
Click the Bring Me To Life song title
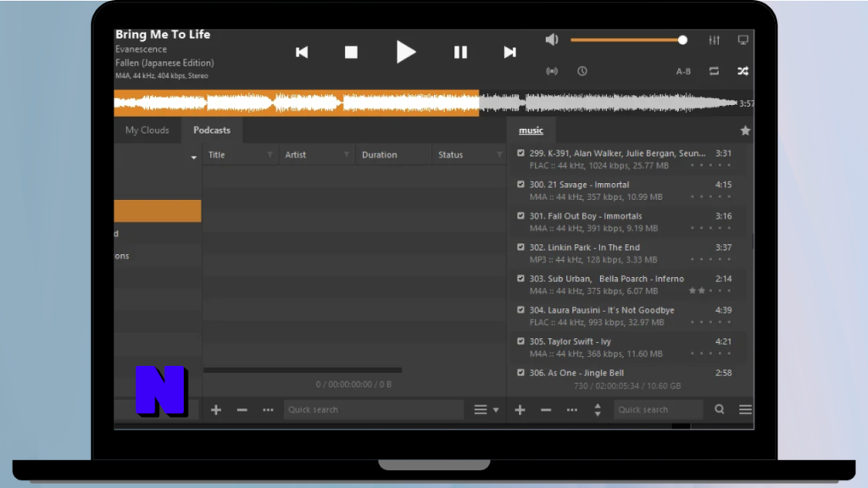coord(163,34)
